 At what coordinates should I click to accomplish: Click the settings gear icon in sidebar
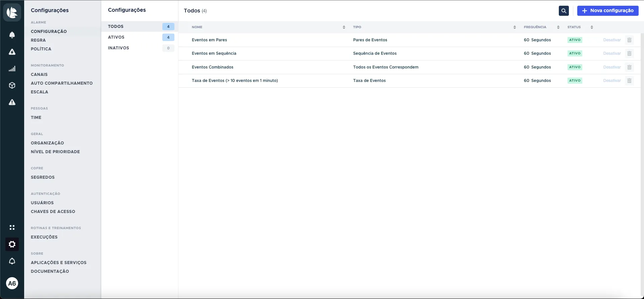tap(12, 244)
